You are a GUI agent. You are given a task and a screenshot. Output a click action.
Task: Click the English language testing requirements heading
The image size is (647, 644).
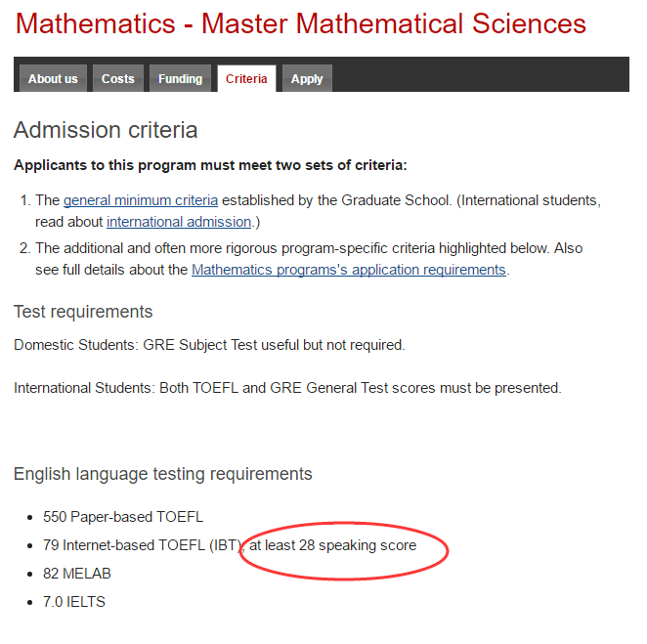(x=163, y=474)
